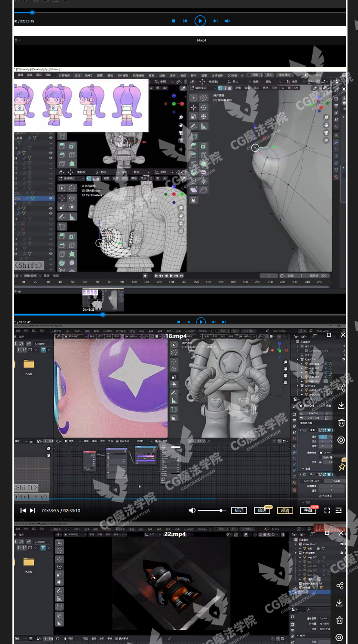
Task: Maximize the 18.mp4 player window
Action: pyautogui.click(x=329, y=335)
